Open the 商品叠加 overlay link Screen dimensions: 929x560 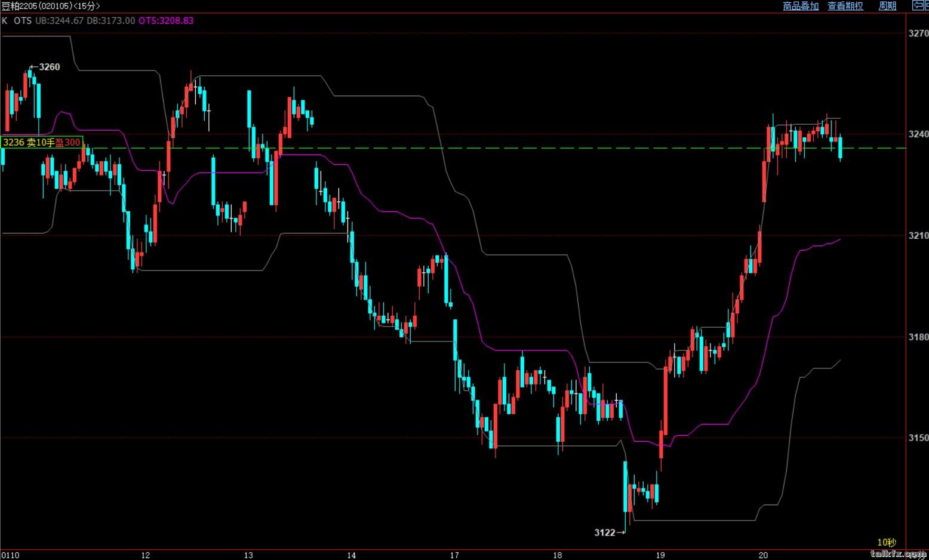(x=801, y=6)
